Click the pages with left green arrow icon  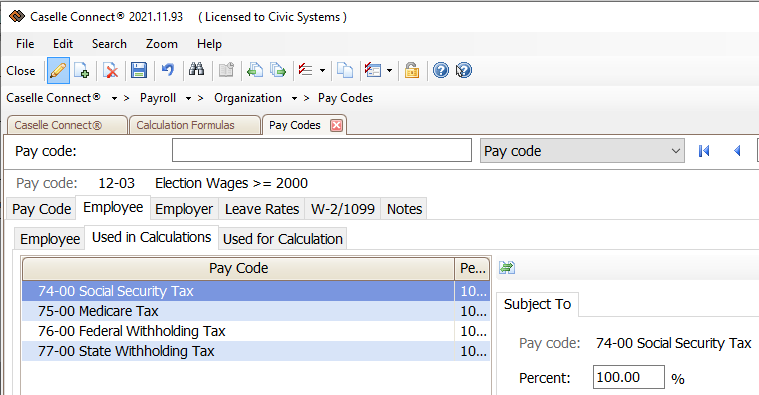(255, 71)
